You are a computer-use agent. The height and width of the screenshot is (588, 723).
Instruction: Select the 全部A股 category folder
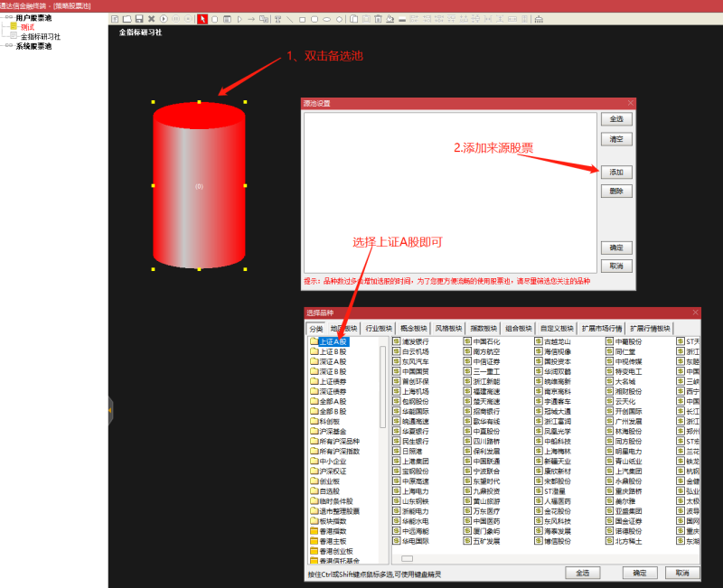pyautogui.click(x=328, y=401)
